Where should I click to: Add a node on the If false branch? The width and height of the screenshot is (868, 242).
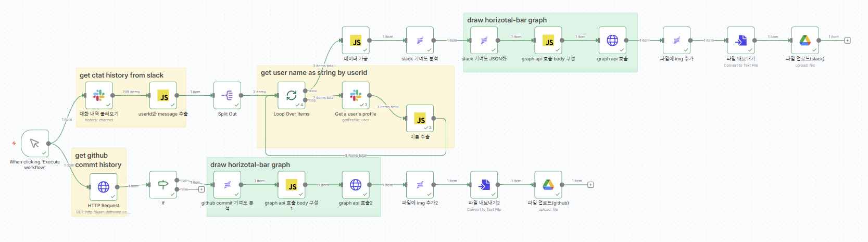(x=202, y=189)
